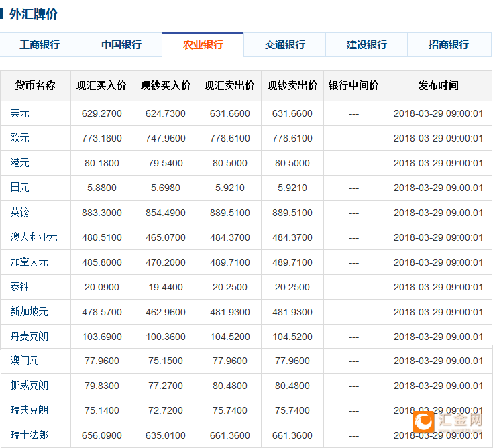Select the 美元 cash buy rate 624.7300
Screen dimensions: 493x448
[166, 113]
